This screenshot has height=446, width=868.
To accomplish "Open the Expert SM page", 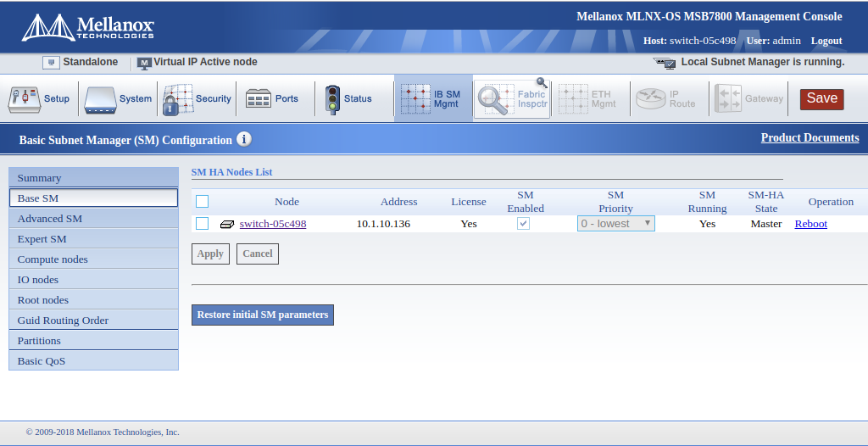I will (x=93, y=239).
